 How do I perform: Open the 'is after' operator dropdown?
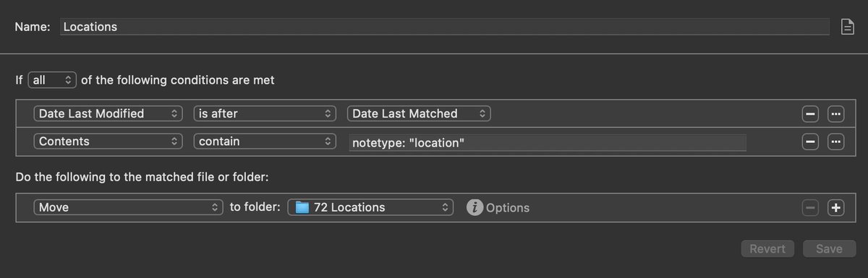click(265, 113)
